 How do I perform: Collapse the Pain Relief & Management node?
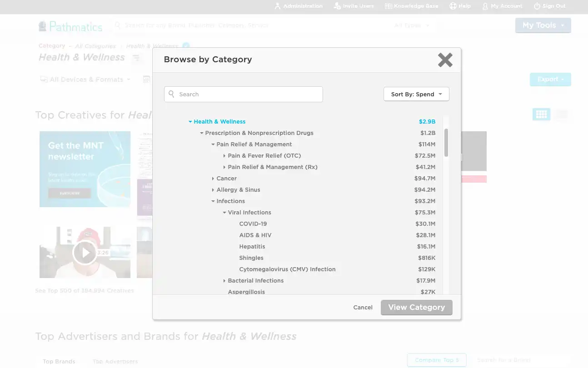click(213, 144)
